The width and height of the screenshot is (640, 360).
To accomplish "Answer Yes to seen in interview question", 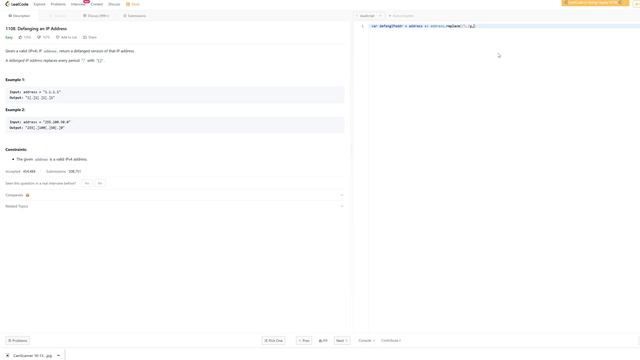I will 87,183.
